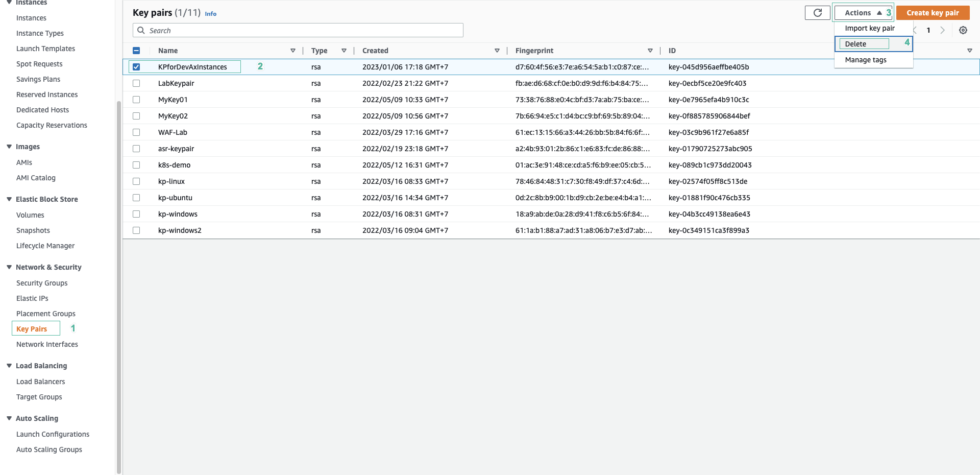This screenshot has width=980, height=475.
Task: Open Auto Scaling Groups page
Action: (x=49, y=449)
